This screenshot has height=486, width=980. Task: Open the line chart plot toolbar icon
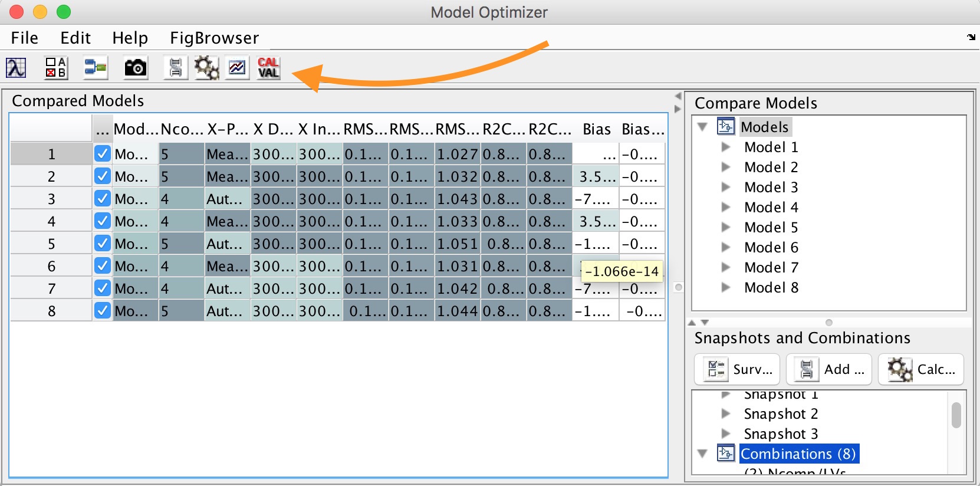click(238, 68)
